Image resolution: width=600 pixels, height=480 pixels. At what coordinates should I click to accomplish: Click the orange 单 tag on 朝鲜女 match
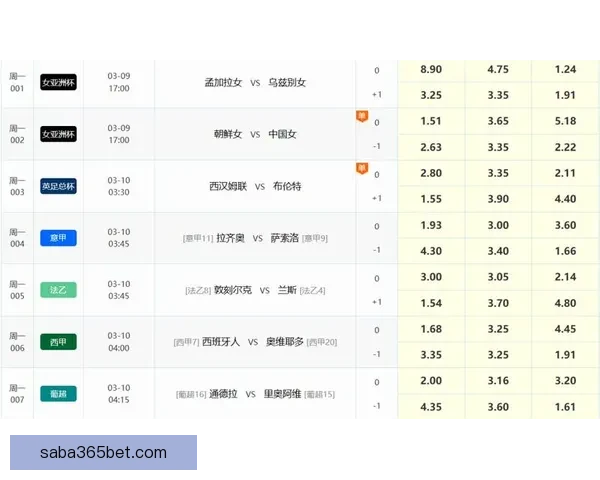coord(362,116)
